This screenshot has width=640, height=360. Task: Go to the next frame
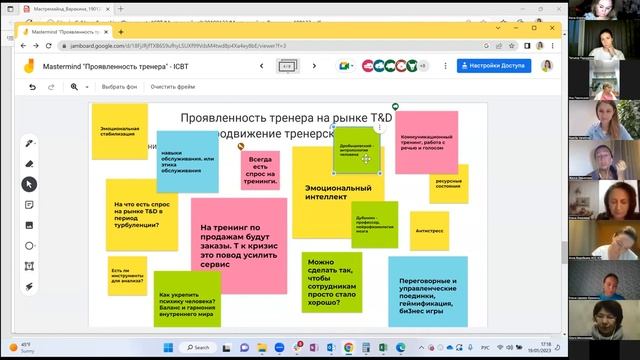point(314,66)
